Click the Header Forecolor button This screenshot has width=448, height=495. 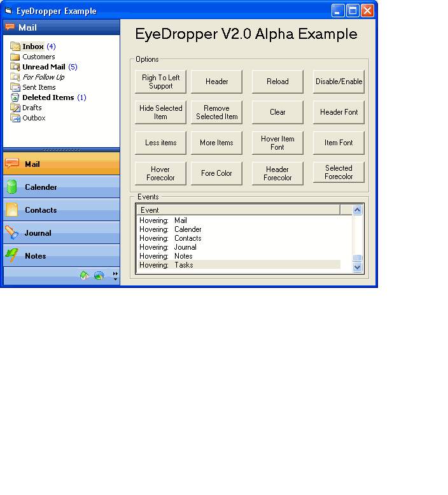[277, 173]
